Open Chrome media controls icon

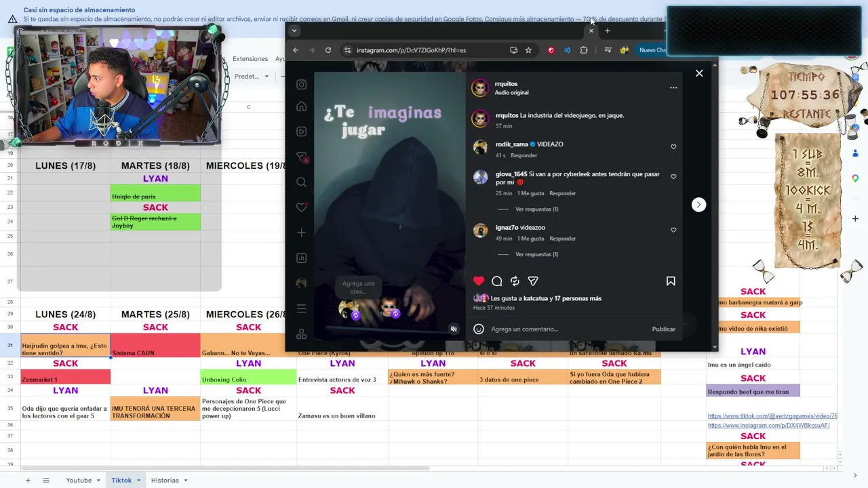(608, 50)
